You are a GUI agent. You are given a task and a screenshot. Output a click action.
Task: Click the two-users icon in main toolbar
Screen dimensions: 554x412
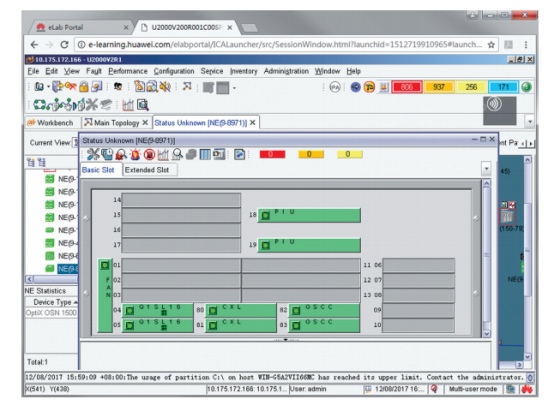click(x=118, y=87)
